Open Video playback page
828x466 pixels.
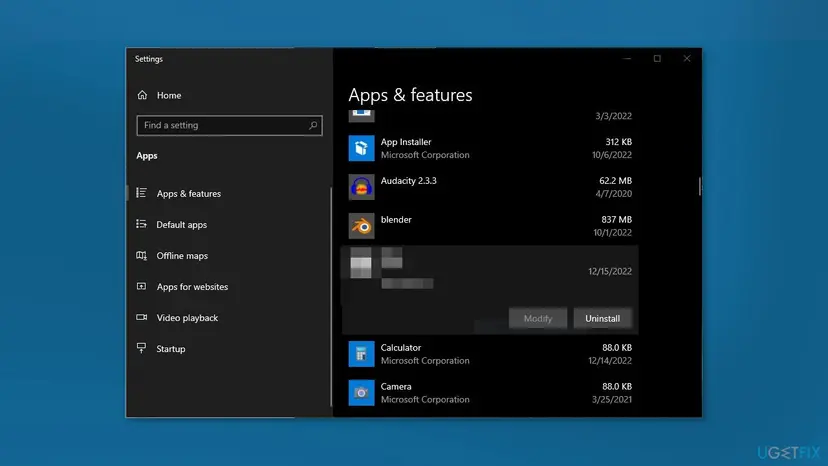pyautogui.click(x=187, y=318)
